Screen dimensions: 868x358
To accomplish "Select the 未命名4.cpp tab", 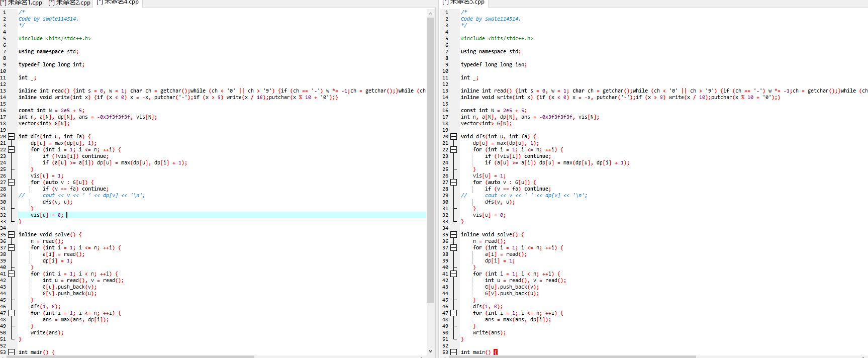I will pyautogui.click(x=119, y=3).
